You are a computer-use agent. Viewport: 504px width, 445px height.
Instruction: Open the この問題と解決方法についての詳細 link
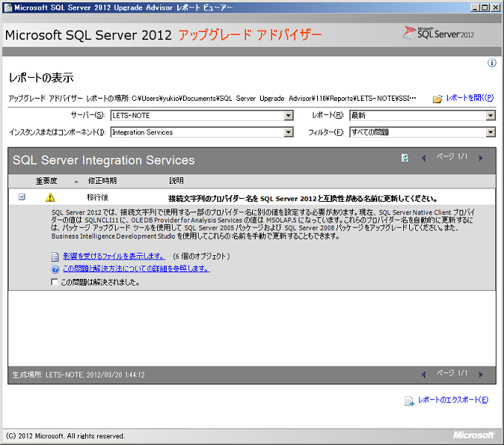tap(136, 269)
